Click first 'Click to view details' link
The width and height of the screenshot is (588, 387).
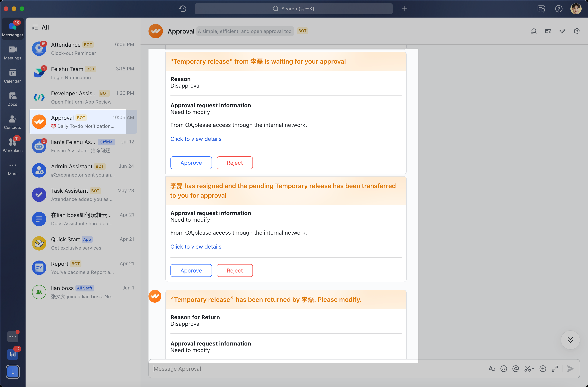196,139
